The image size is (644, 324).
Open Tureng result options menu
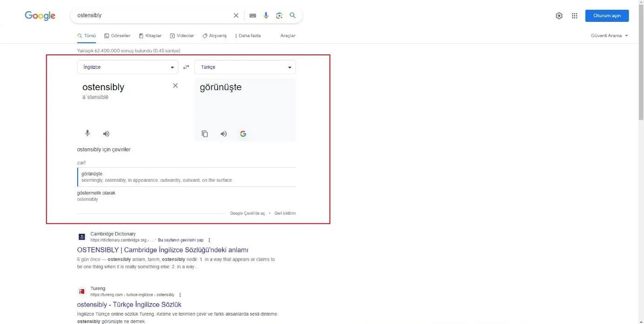180,295
